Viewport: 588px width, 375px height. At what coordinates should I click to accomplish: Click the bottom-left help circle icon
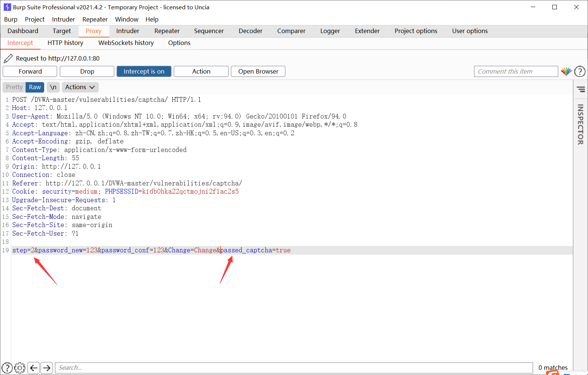[7, 368]
